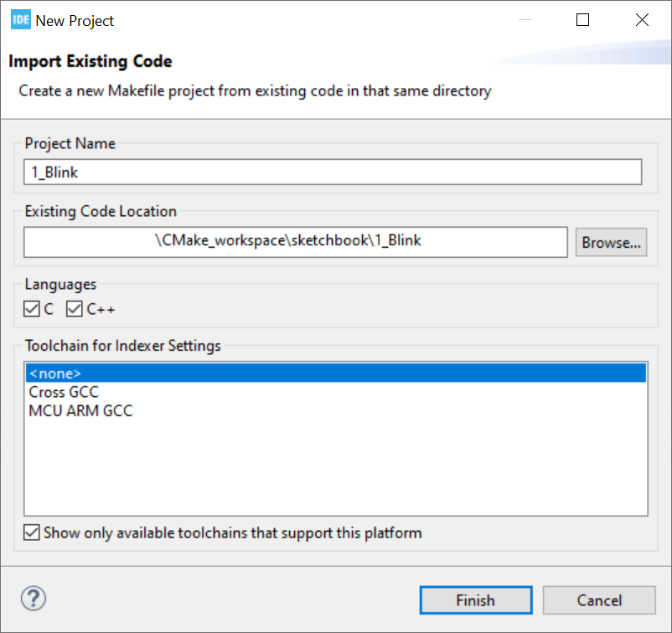The image size is (672, 633).
Task: Open the help question mark icon
Action: point(33,598)
